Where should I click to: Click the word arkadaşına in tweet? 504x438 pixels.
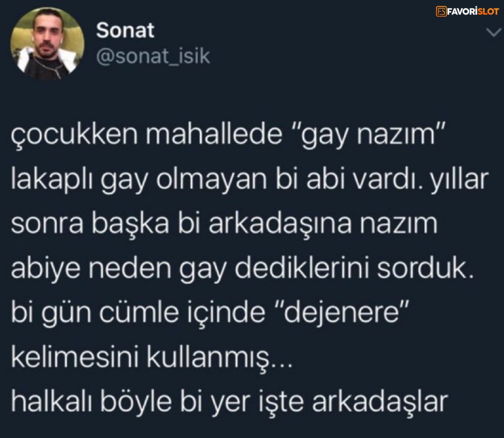280,225
